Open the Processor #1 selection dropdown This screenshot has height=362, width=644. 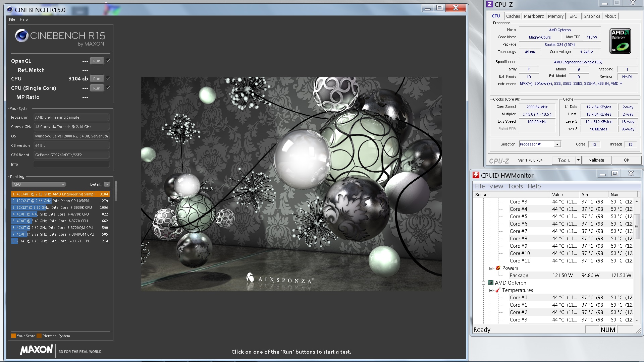557,144
